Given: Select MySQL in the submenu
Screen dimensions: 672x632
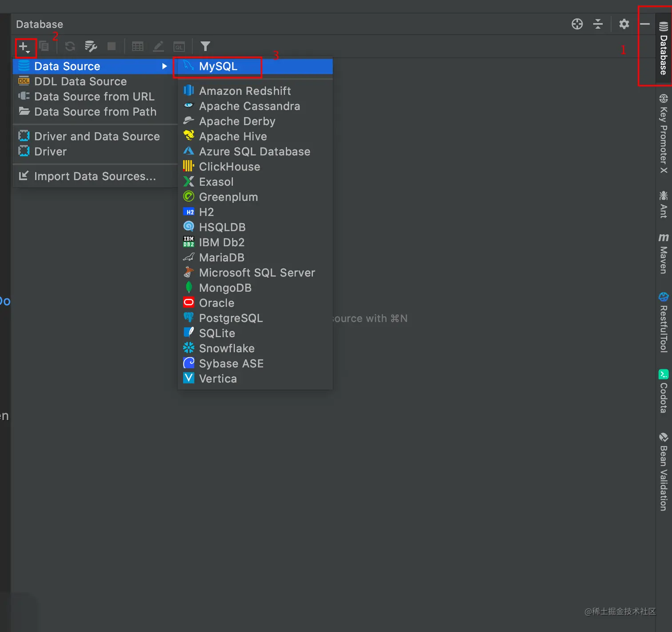Looking at the screenshot, I should [x=255, y=66].
